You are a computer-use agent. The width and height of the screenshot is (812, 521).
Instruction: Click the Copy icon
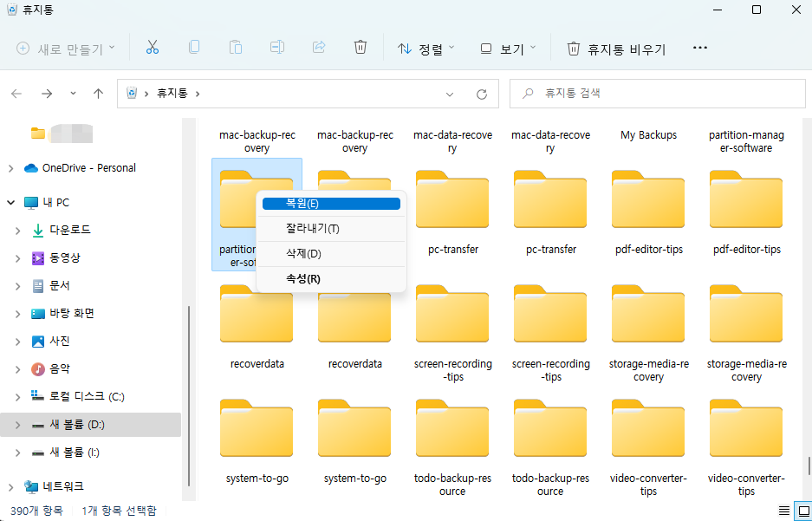pos(194,47)
